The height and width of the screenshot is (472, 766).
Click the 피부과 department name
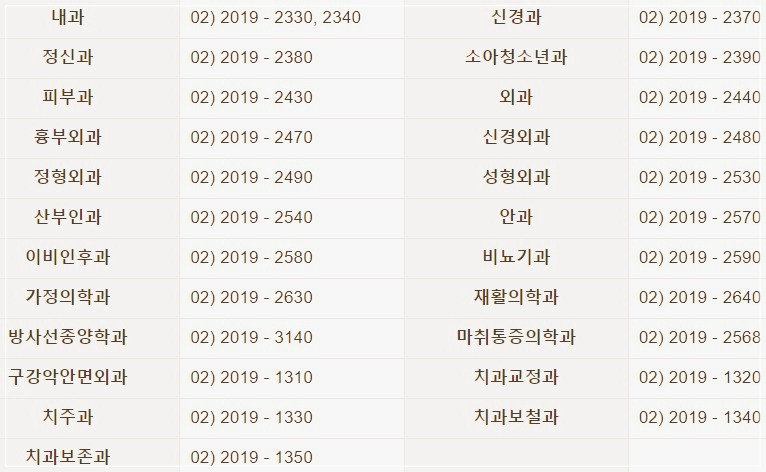click(67, 97)
